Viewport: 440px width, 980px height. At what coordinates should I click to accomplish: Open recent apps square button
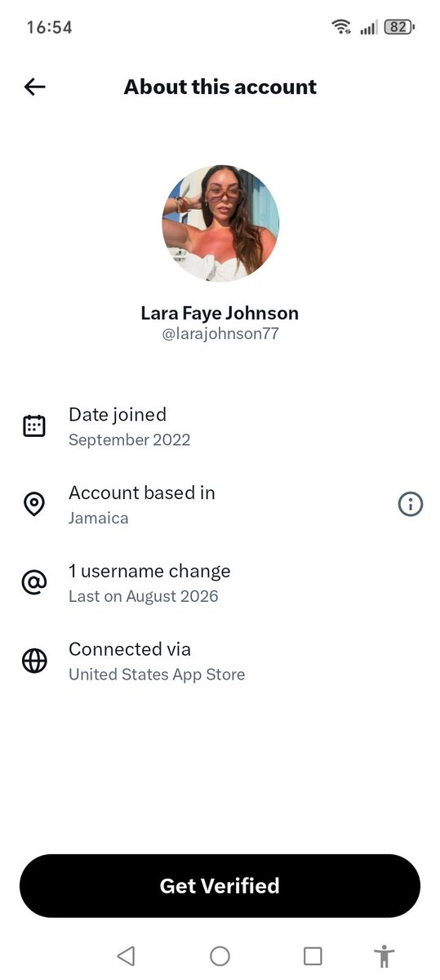(313, 955)
